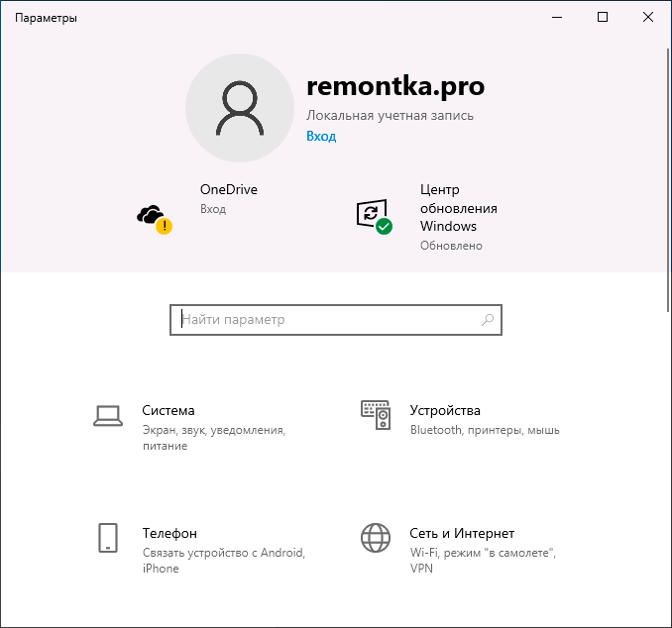
Task: Click the remontka.pro account name
Action: [x=395, y=86]
